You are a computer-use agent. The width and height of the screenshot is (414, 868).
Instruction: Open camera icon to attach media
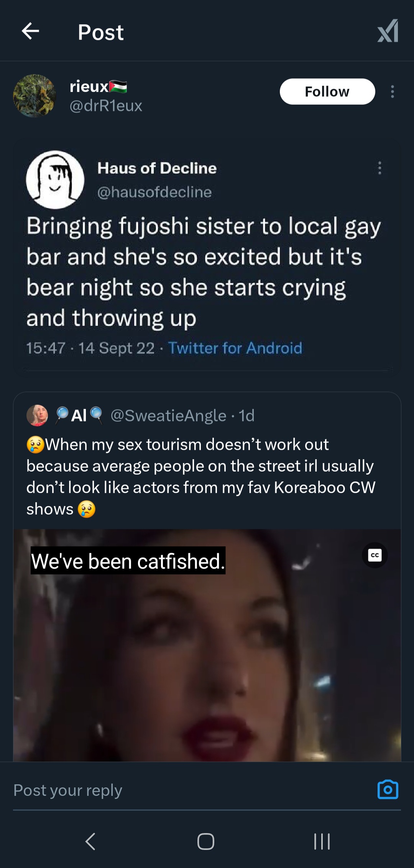388,790
